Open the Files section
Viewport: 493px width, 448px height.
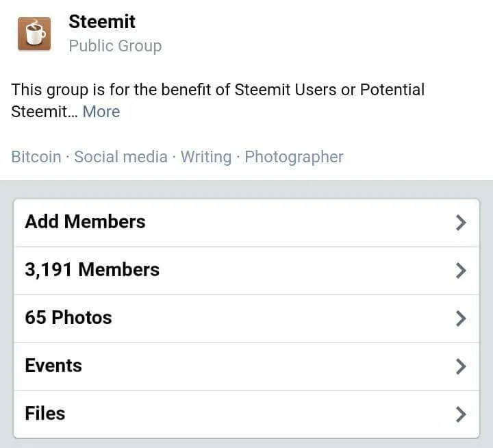click(246, 414)
